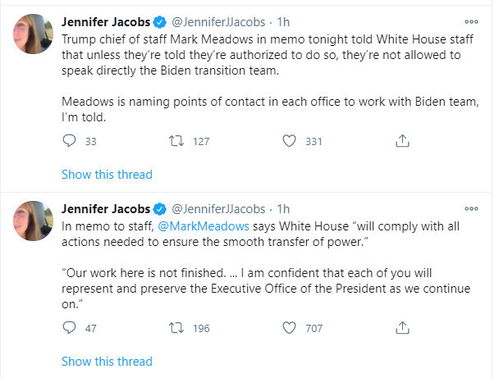Click the @JenniferJJacobs handle on second tweet

pos(218,209)
